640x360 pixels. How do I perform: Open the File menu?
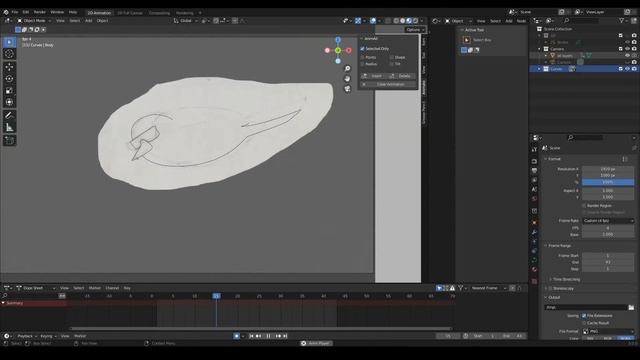point(15,12)
